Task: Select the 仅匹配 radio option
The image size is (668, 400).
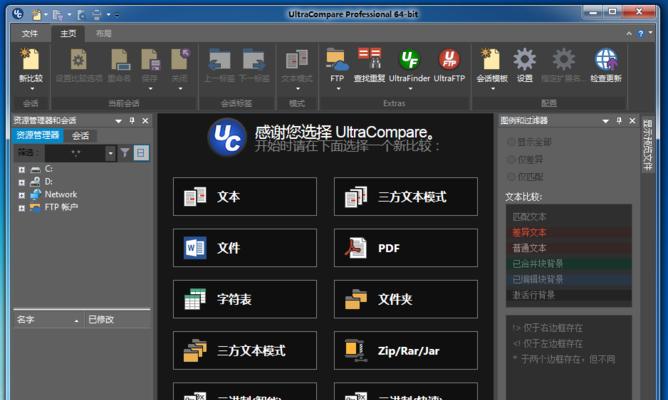Action: 511,177
